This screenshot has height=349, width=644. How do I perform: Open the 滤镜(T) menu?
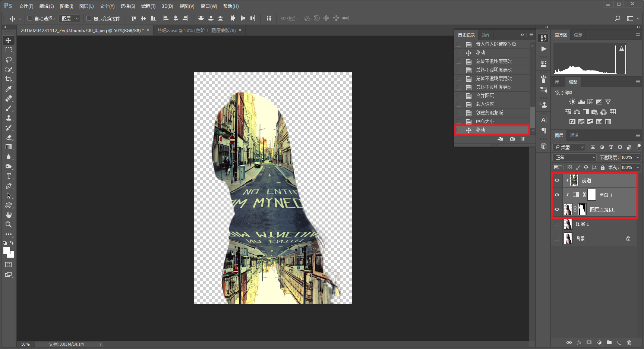148,6
